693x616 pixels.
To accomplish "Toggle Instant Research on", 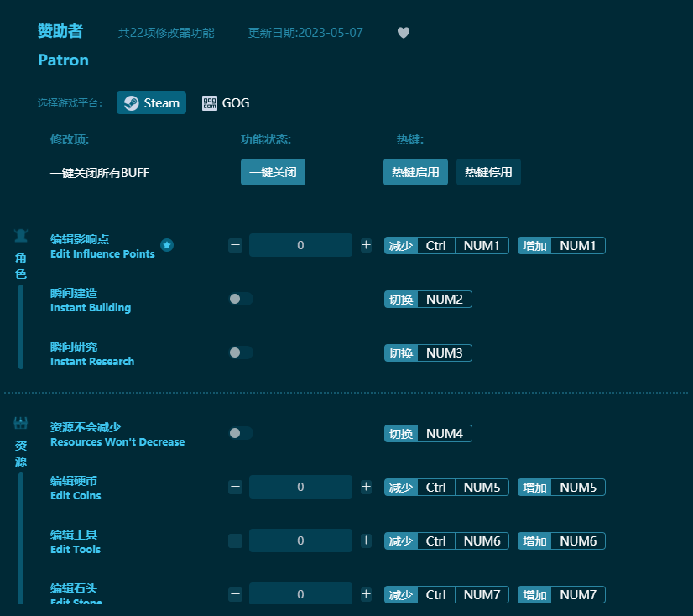I will click(x=241, y=351).
